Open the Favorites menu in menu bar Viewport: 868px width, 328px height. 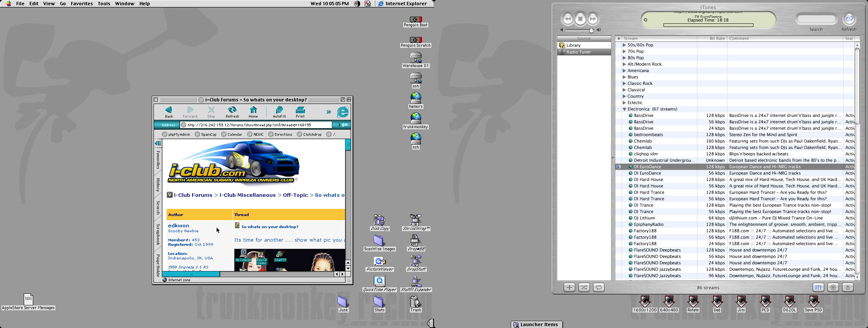click(82, 4)
